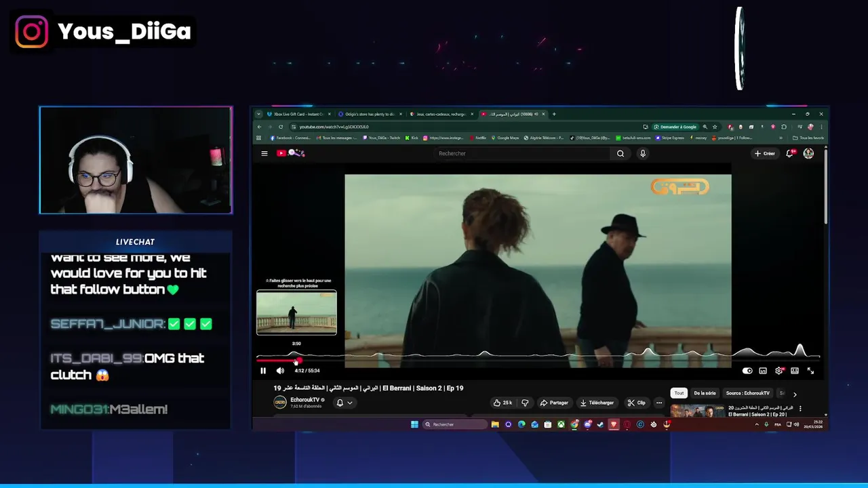Image resolution: width=868 pixels, height=488 pixels.
Task: Go fullscreen with the player icon
Action: [x=810, y=371]
